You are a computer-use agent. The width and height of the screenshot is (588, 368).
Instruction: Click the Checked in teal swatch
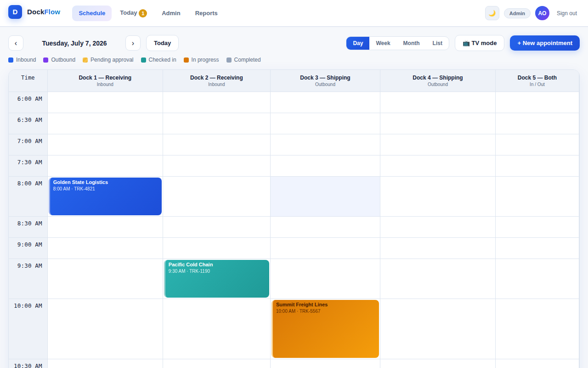coord(144,60)
